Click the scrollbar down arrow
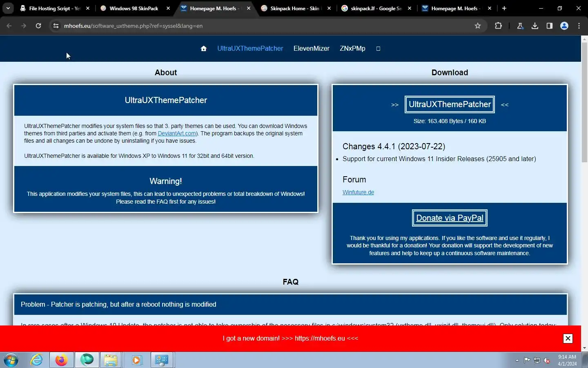The width and height of the screenshot is (588, 368). (x=584, y=348)
